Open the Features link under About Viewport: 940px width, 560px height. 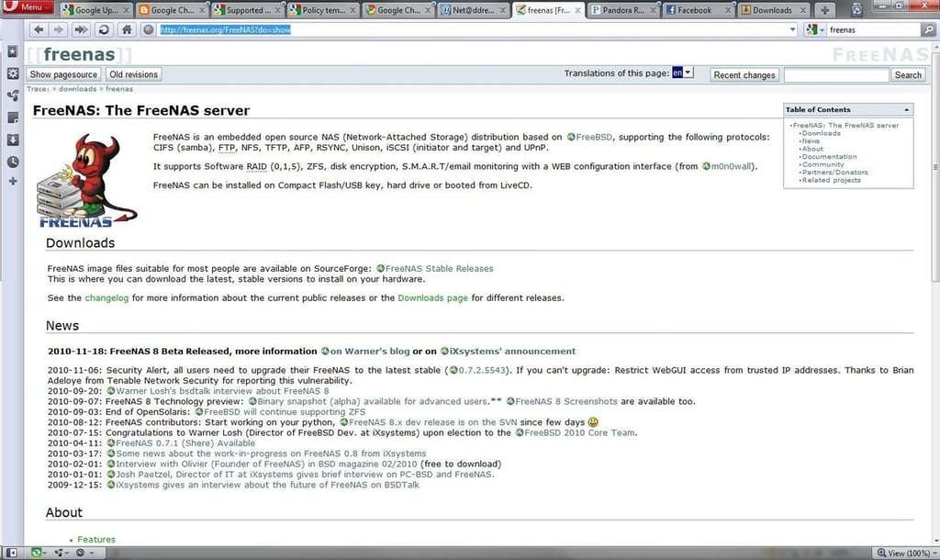click(x=95, y=540)
